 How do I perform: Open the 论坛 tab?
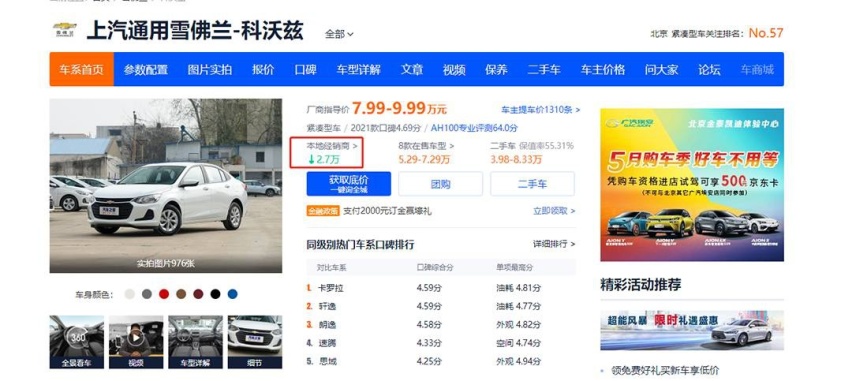point(709,70)
